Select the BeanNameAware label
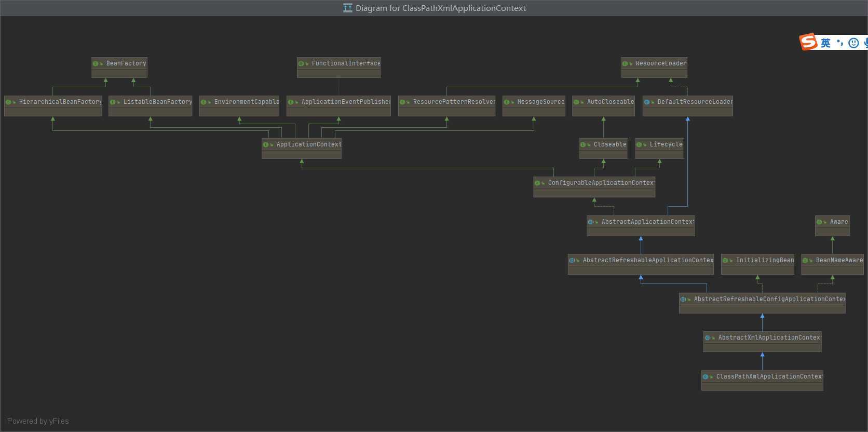 click(839, 260)
